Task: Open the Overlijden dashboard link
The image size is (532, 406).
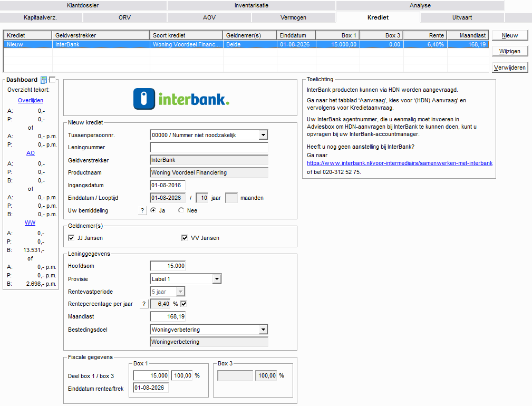Action: click(x=31, y=100)
